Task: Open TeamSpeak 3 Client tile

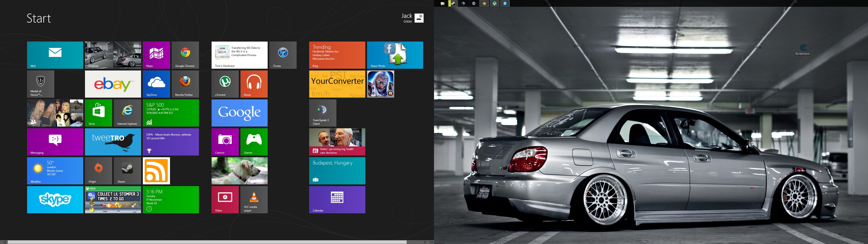Action: point(323,113)
